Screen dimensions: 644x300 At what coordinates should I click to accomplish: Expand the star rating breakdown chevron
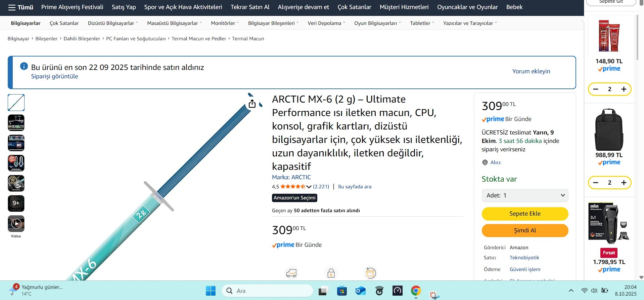[x=309, y=187]
